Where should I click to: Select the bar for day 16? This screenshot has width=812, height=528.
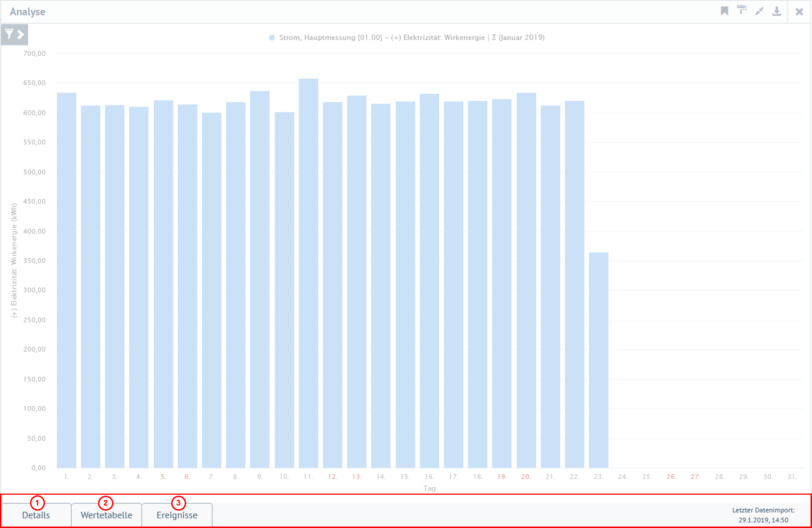tap(429, 281)
